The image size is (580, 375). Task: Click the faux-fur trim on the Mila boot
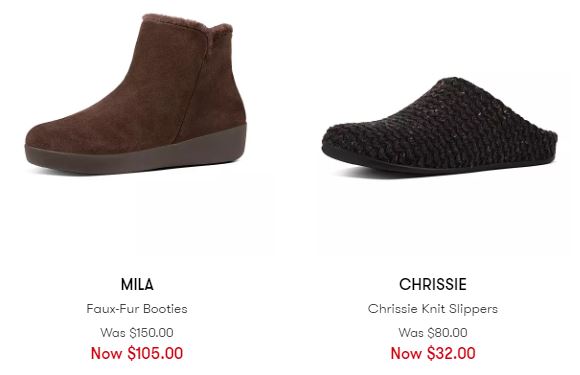coord(185,22)
